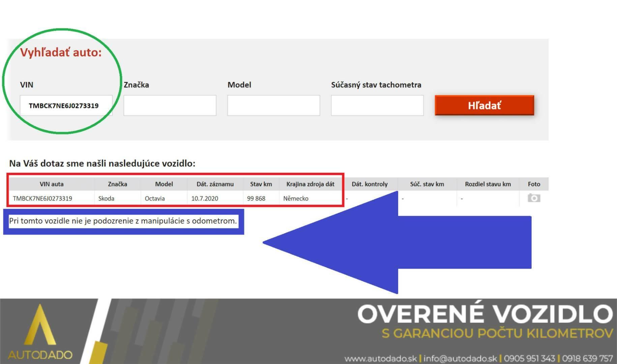Screen dimensions: 617x364
Task: Click the Rozdiel stavu km header
Action: click(x=488, y=184)
